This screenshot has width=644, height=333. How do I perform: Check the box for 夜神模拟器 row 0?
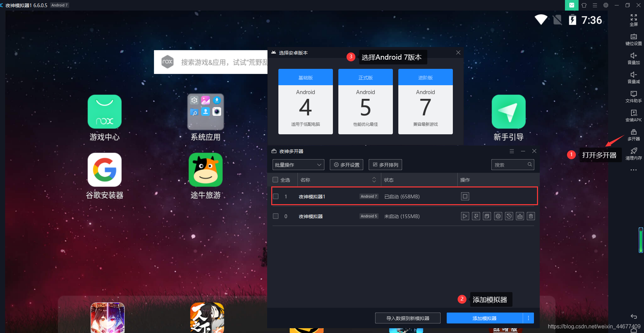tap(276, 216)
